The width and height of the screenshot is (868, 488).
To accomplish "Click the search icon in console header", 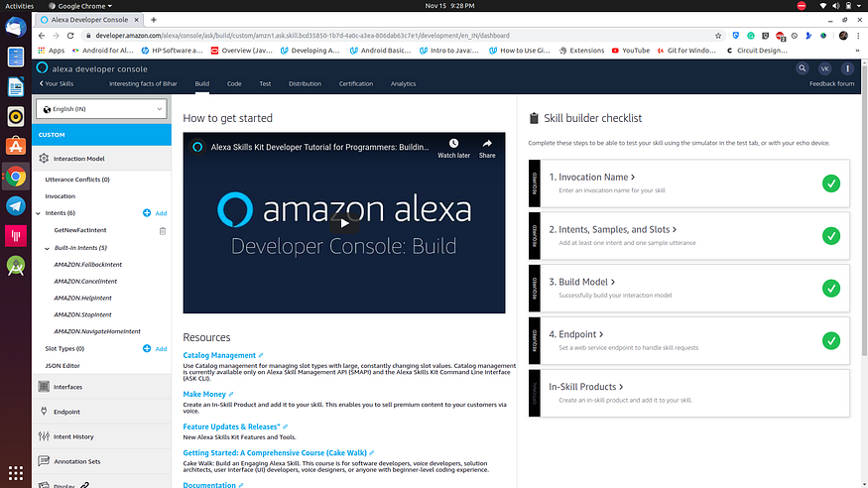I will click(802, 68).
